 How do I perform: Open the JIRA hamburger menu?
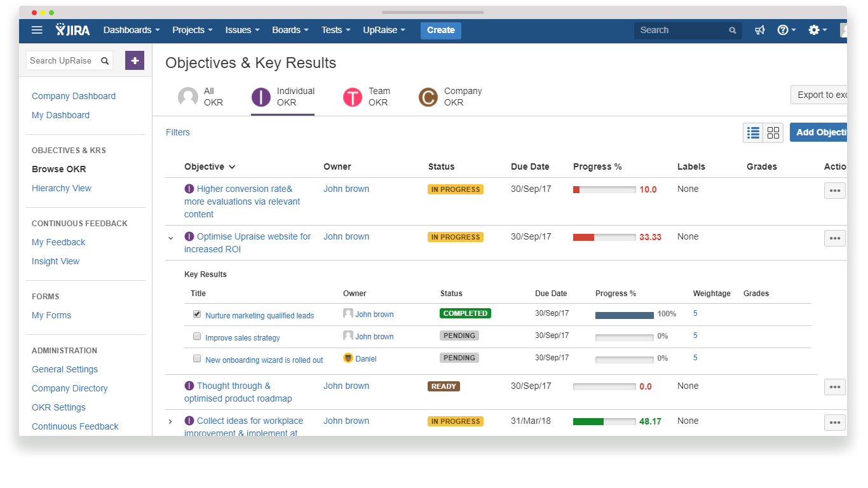[x=36, y=30]
